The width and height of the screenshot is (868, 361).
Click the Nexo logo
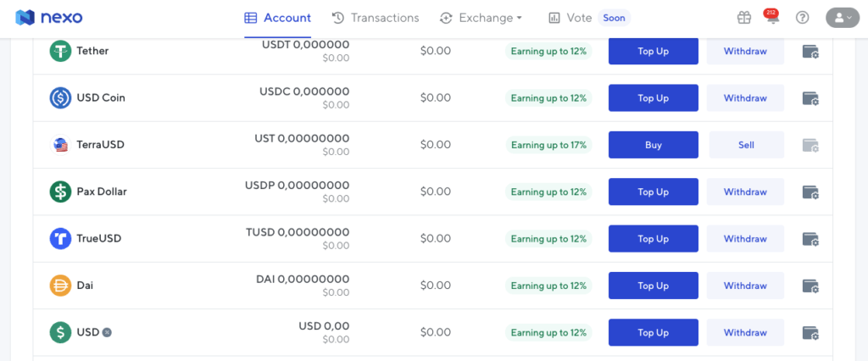pos(48,18)
